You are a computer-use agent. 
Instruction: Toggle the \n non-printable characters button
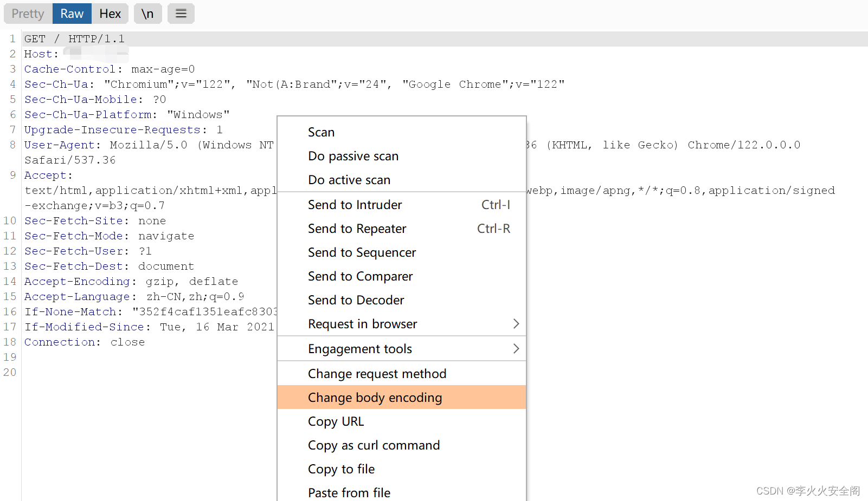point(147,14)
